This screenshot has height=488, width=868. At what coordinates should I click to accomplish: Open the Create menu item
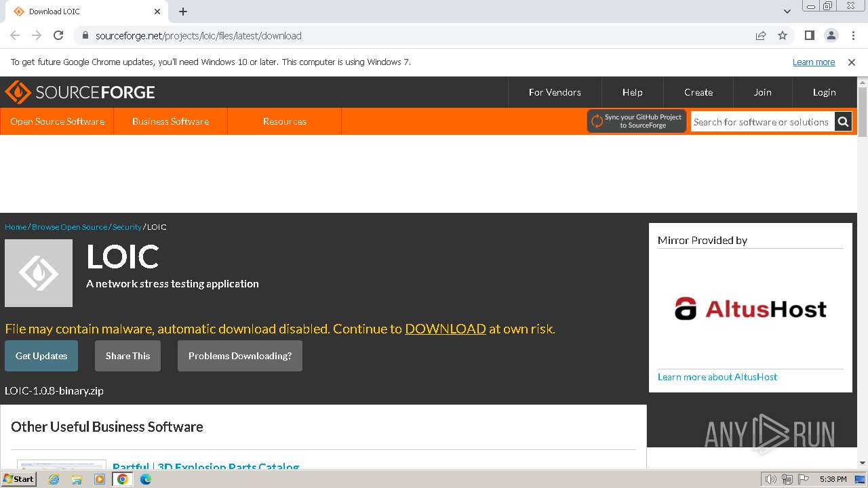coord(698,92)
